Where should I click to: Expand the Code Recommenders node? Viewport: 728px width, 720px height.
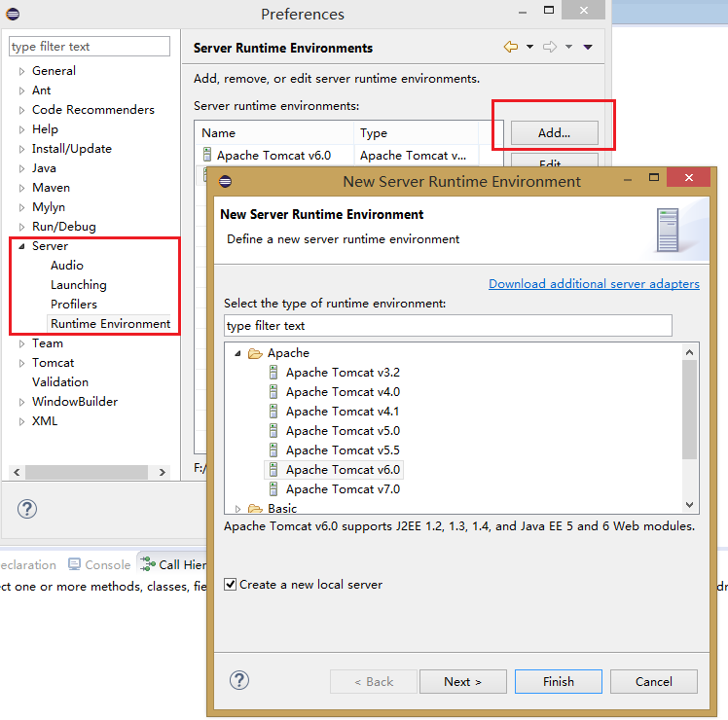(21, 110)
